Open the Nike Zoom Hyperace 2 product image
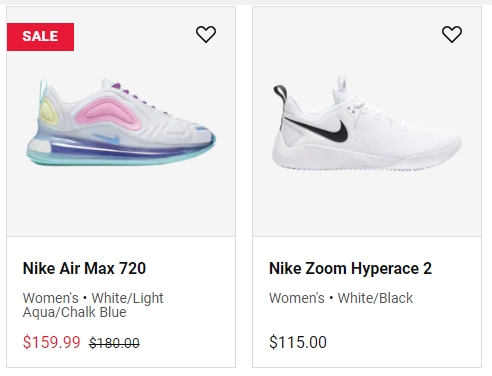This screenshot has width=492, height=376. pos(367,122)
